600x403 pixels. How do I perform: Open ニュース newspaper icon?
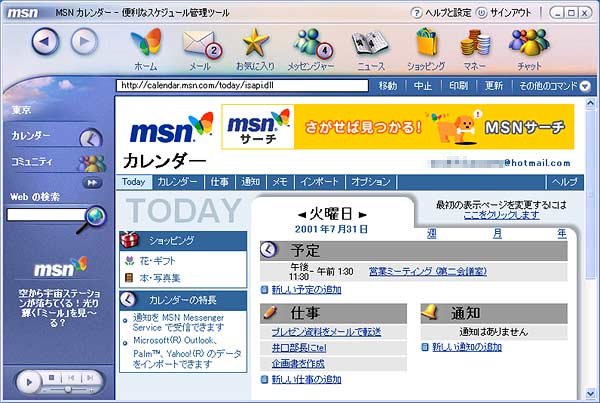[x=370, y=44]
